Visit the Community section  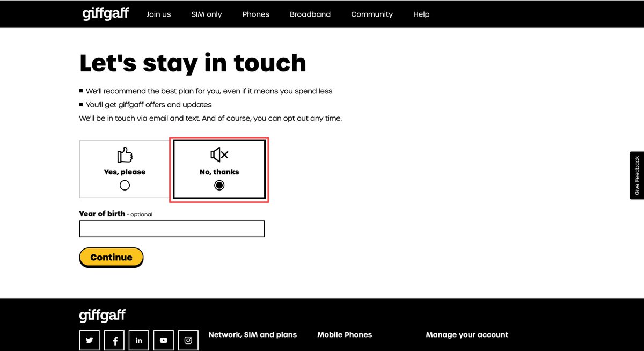coord(372,14)
